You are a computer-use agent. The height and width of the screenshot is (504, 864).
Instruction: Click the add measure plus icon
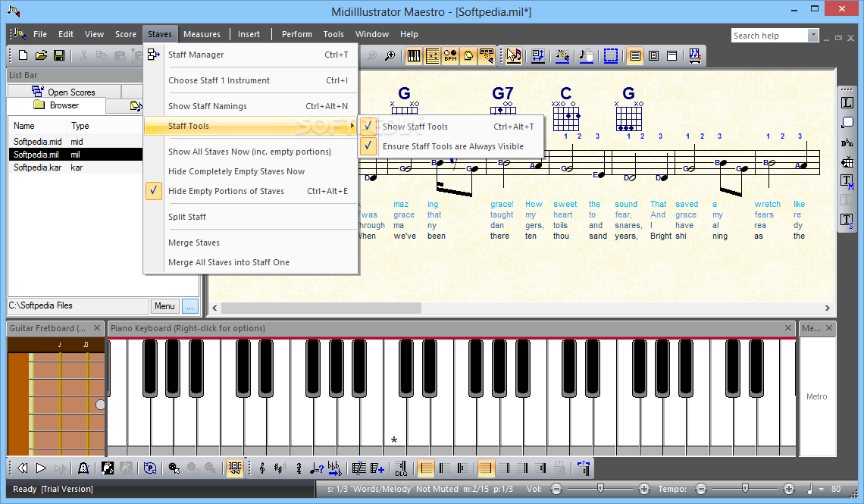click(377, 468)
